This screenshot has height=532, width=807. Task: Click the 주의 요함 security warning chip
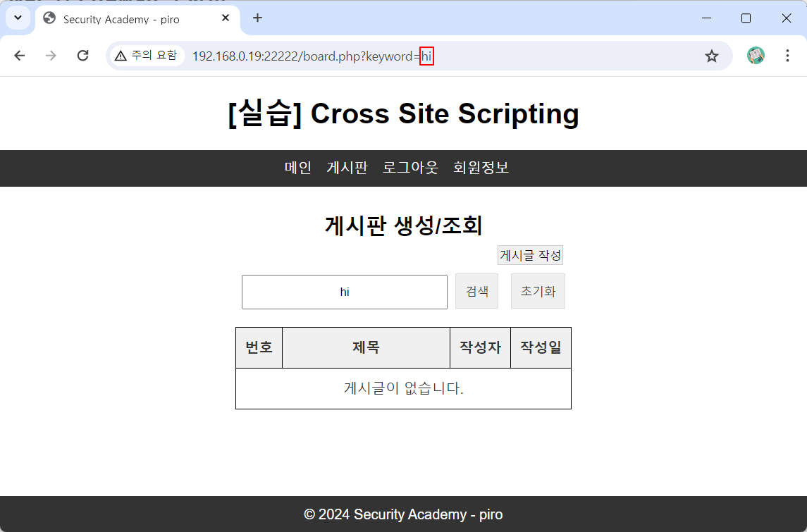pyautogui.click(x=147, y=56)
